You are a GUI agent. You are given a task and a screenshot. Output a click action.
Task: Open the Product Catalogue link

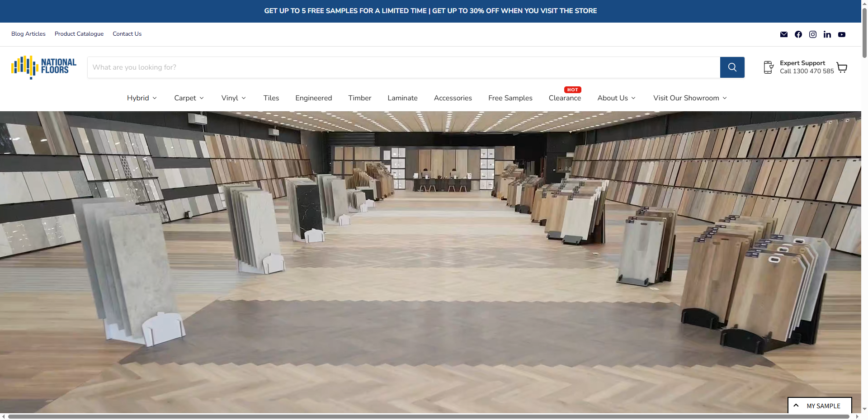coord(79,34)
